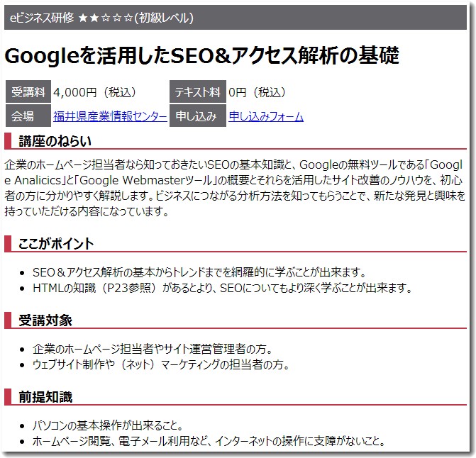
Task: Click the 会場 label cell
Action: pyautogui.click(x=28, y=116)
